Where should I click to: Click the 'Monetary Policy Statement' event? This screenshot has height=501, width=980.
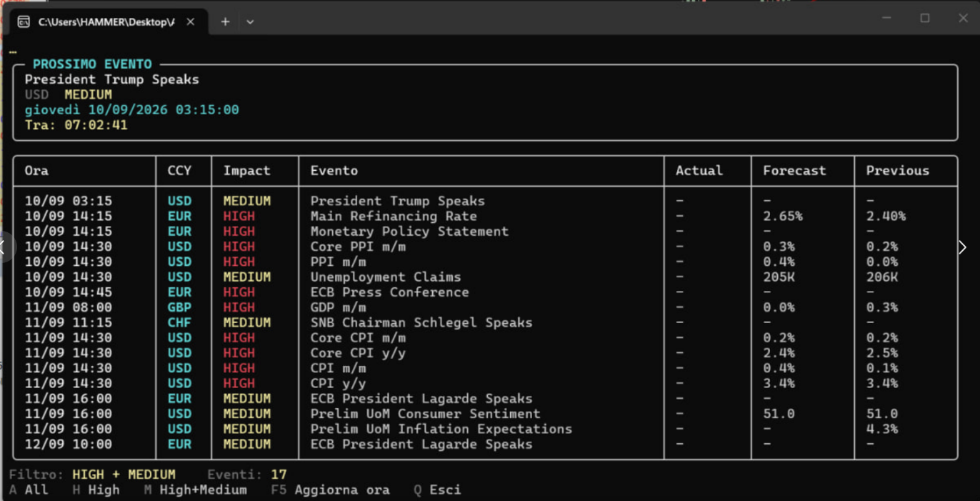(409, 232)
